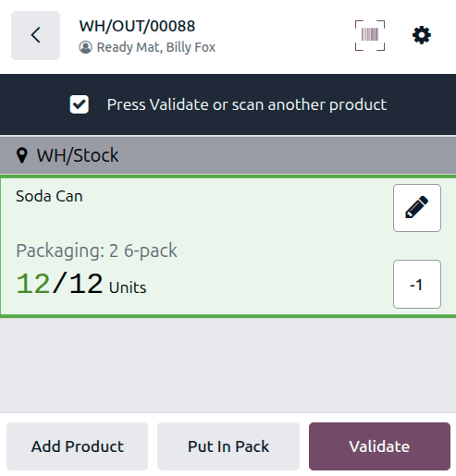Open the barcode scanner icon
456x476 pixels.
[x=370, y=35]
